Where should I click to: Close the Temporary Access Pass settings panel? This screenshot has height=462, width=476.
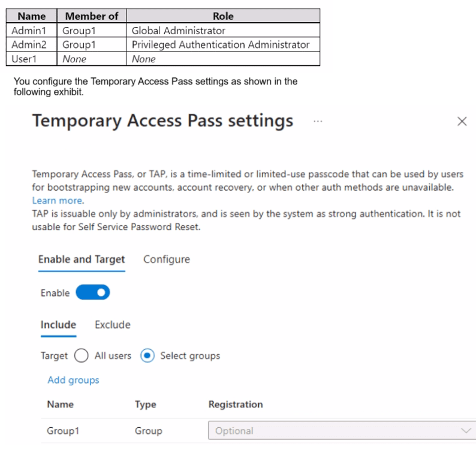pos(462,122)
